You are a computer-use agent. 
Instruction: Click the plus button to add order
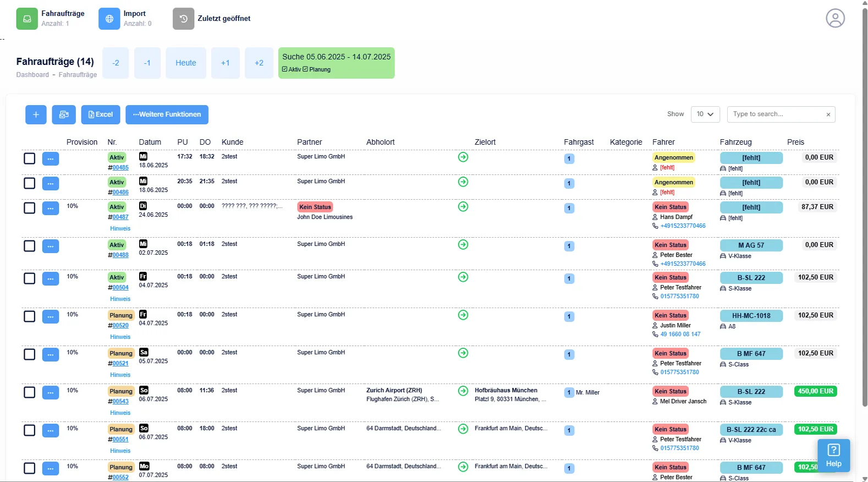tap(36, 114)
